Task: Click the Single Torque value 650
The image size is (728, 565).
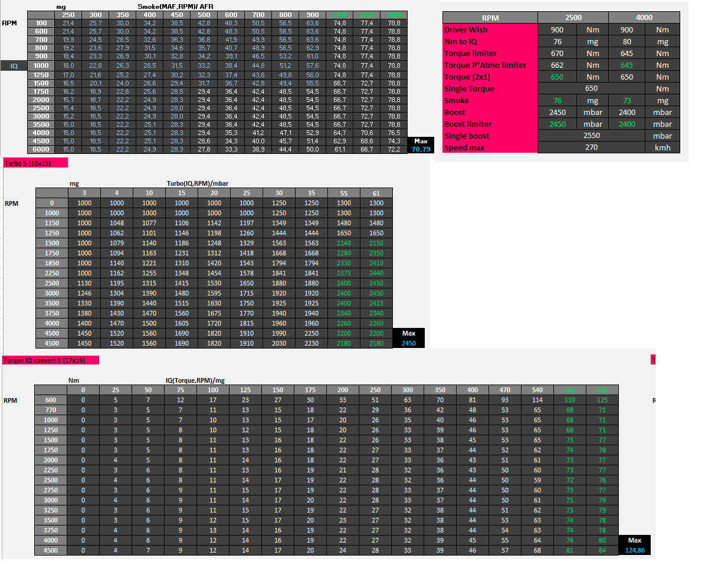Action: click(591, 88)
